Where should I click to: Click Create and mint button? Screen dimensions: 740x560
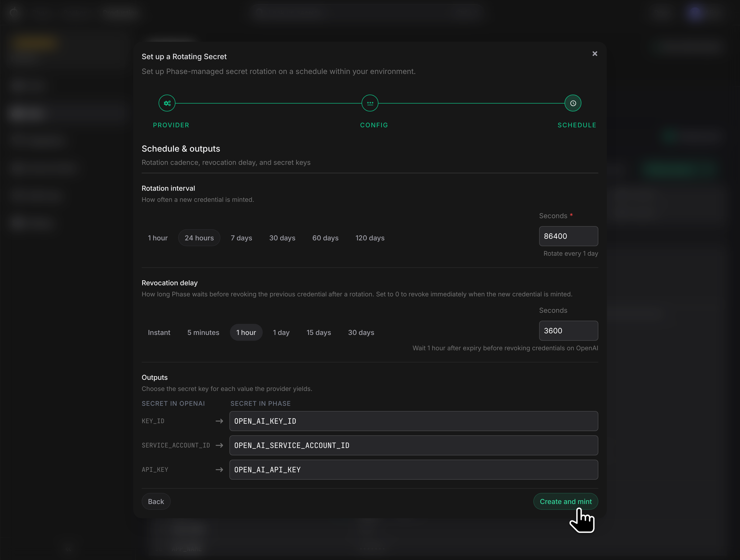(565, 502)
